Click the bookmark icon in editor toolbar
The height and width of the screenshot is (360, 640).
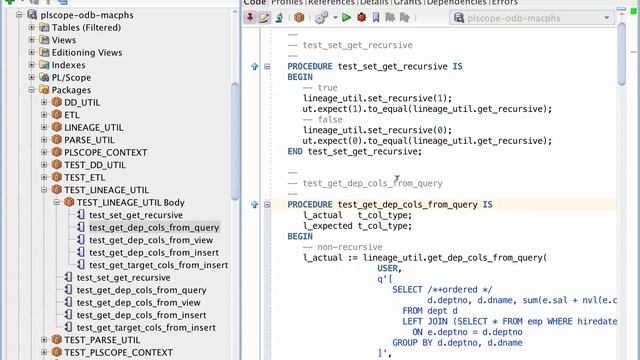[x=376, y=18]
